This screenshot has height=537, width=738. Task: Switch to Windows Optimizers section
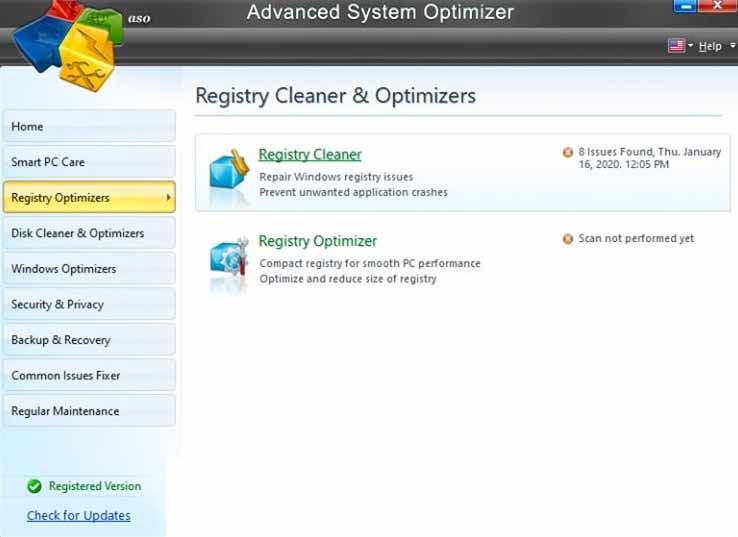click(x=89, y=269)
